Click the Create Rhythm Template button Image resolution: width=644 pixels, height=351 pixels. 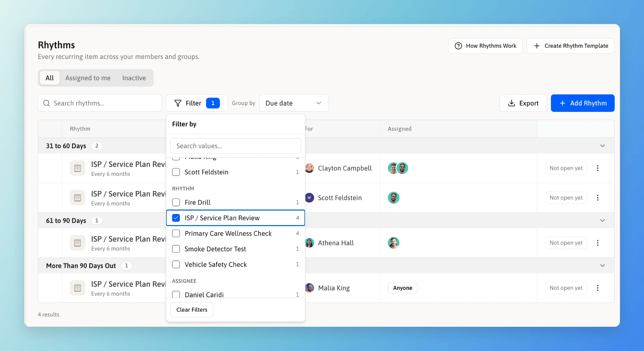click(571, 46)
